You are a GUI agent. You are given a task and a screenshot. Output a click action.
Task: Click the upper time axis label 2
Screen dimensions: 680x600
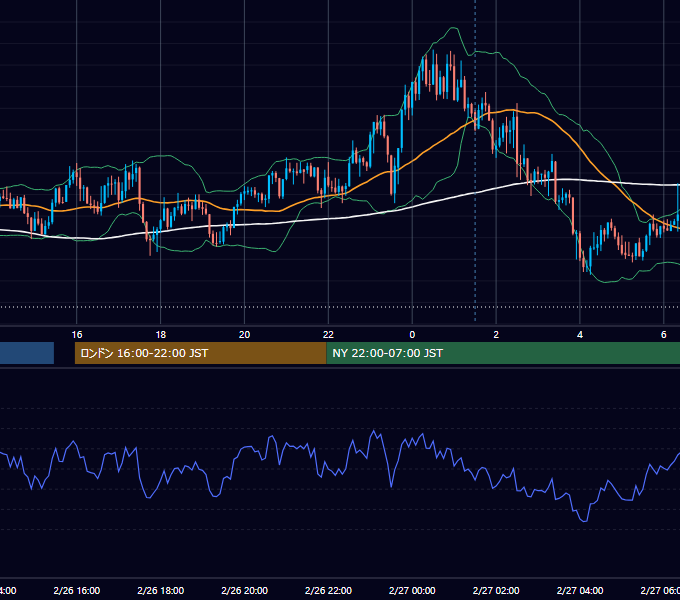[x=496, y=335]
